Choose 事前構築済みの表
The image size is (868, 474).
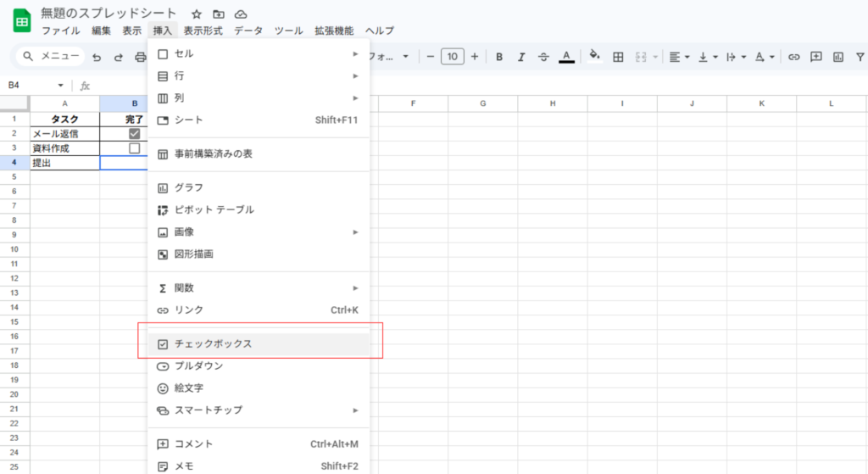[259, 154]
